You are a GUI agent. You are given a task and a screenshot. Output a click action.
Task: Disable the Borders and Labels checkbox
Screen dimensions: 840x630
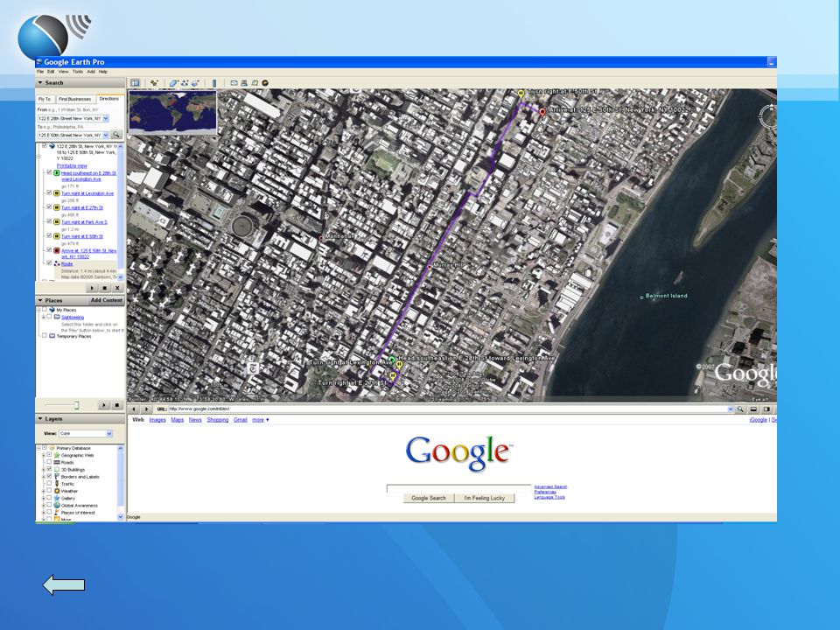[x=49, y=476]
